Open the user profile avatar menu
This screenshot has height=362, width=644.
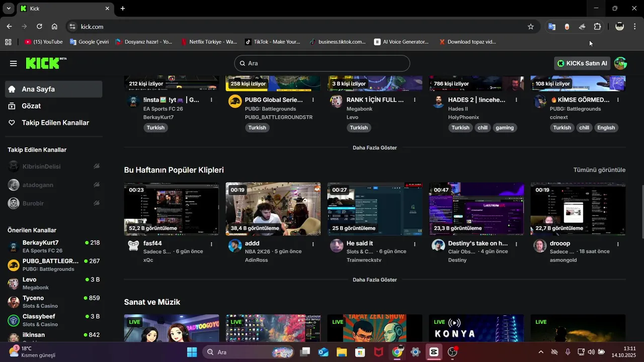point(620,63)
